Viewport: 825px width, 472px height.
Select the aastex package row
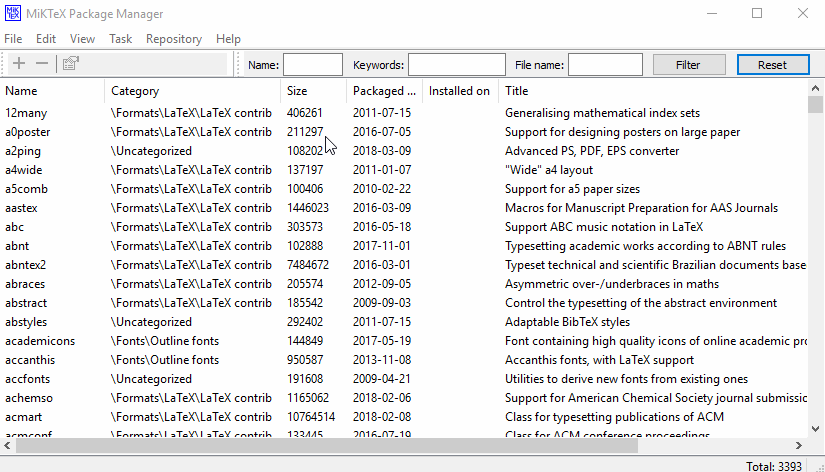click(404, 207)
